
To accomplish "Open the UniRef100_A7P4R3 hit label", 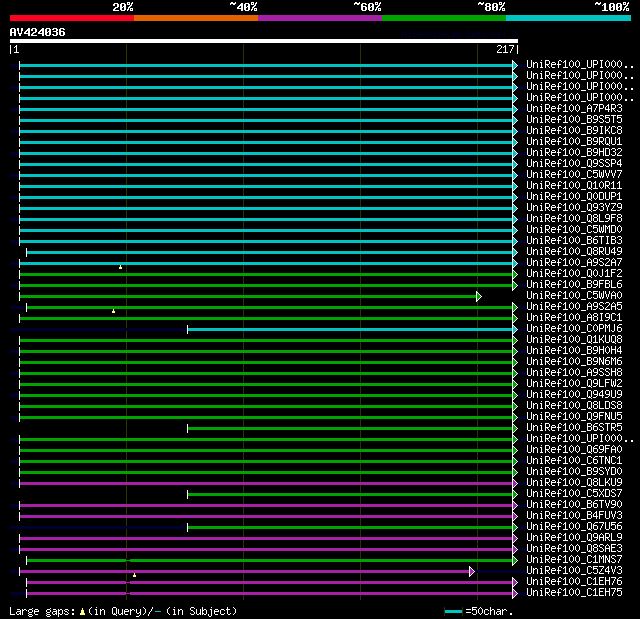I will (574, 109).
